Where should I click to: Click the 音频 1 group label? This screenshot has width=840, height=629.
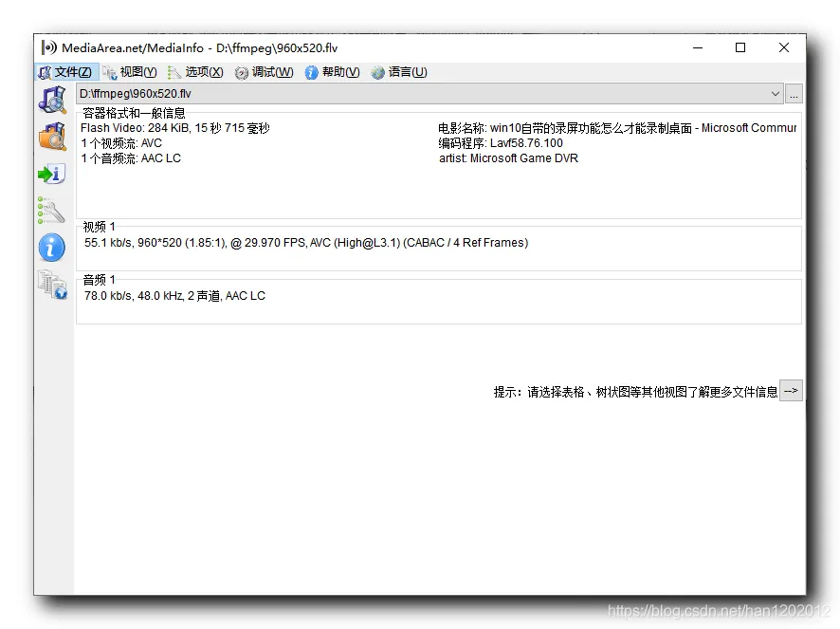[100, 280]
